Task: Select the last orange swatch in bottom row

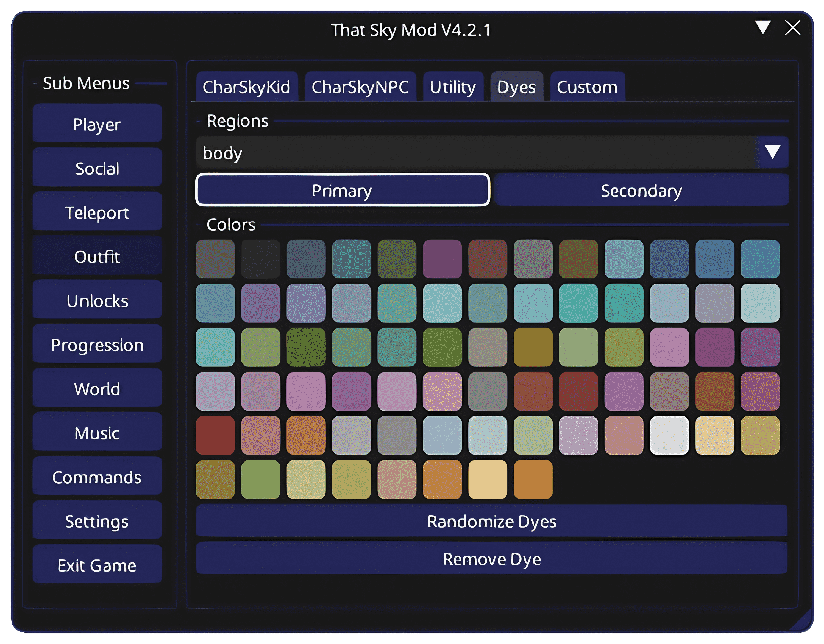Action: pyautogui.click(x=533, y=479)
